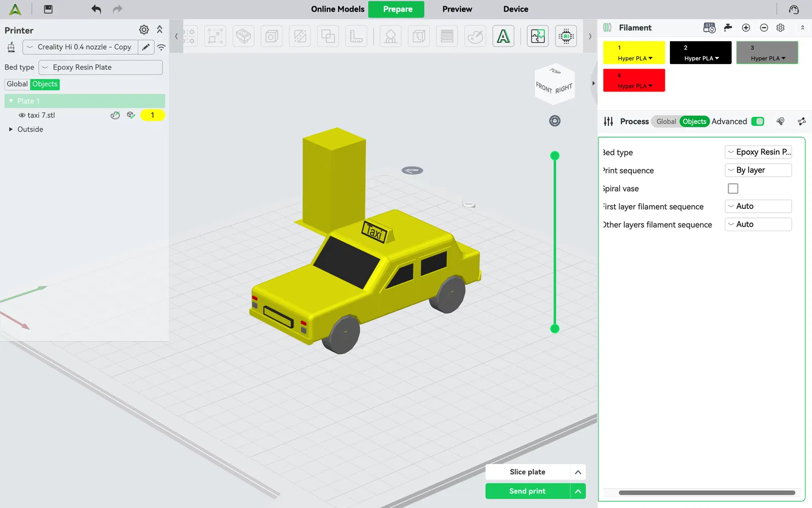Viewport: 812px width, 508px height.
Task: Click the bottom handle of the layer slider
Action: tap(555, 329)
